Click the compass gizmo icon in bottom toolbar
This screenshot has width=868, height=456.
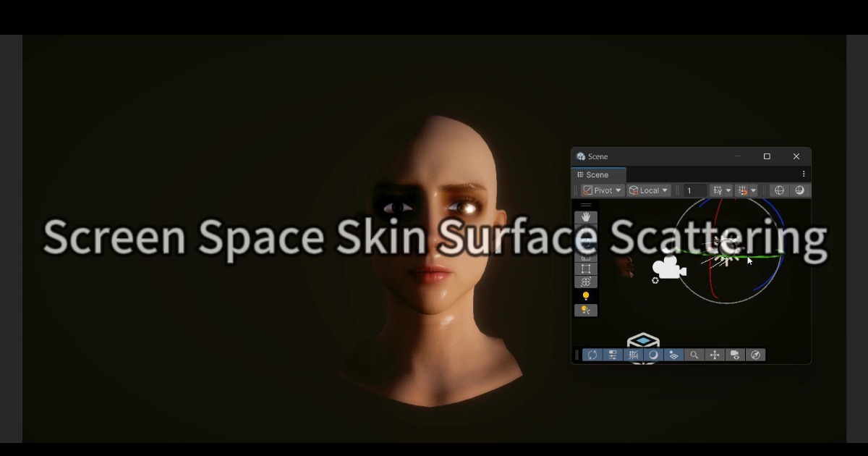(x=755, y=355)
